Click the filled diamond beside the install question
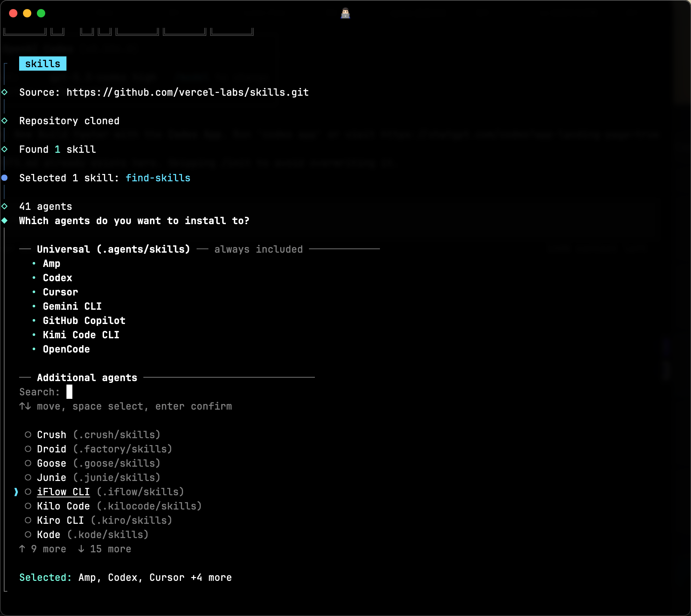 (x=5, y=221)
